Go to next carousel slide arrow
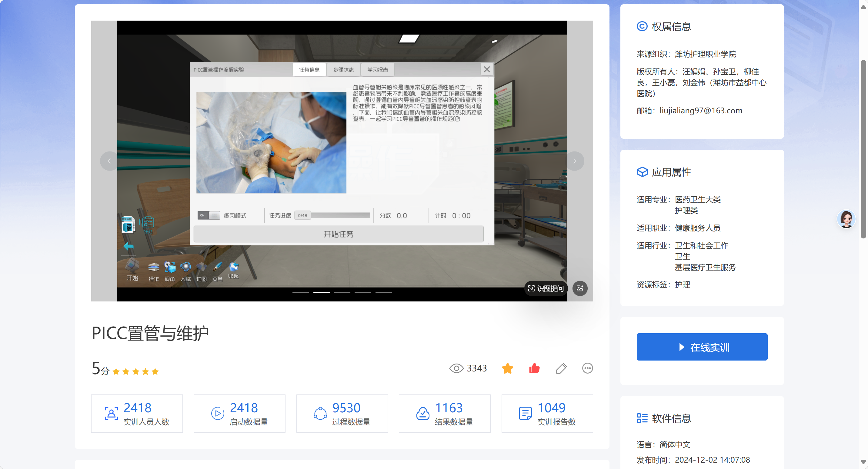 point(575,161)
